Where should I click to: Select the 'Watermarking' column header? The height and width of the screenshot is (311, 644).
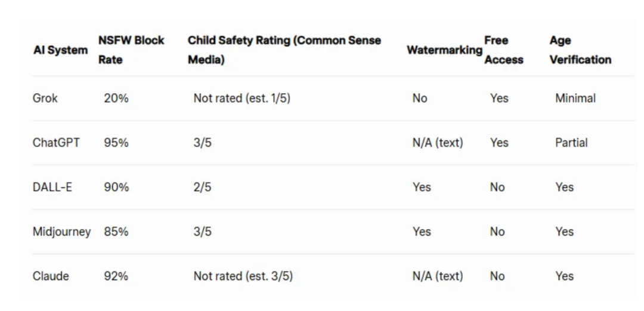point(444,50)
